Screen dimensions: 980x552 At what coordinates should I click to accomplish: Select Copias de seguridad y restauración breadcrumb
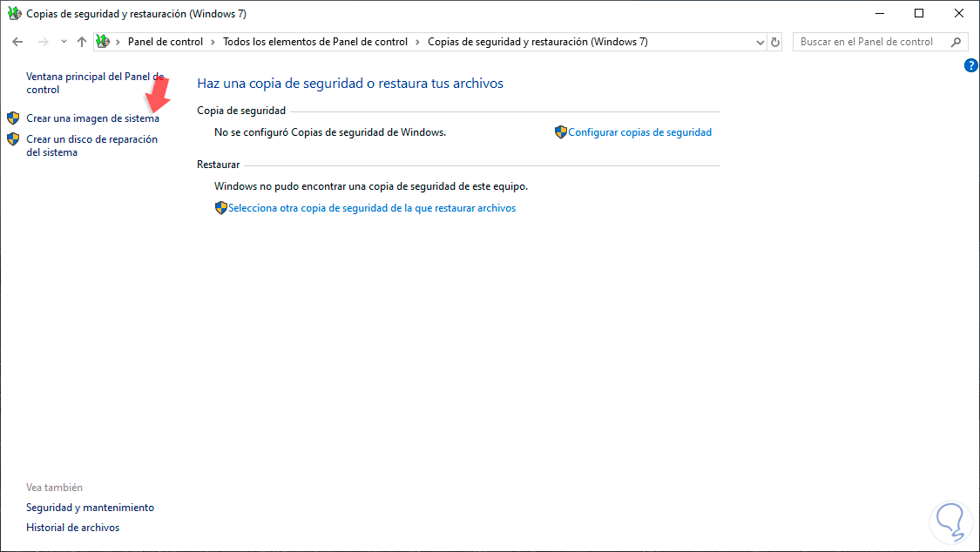pos(537,42)
